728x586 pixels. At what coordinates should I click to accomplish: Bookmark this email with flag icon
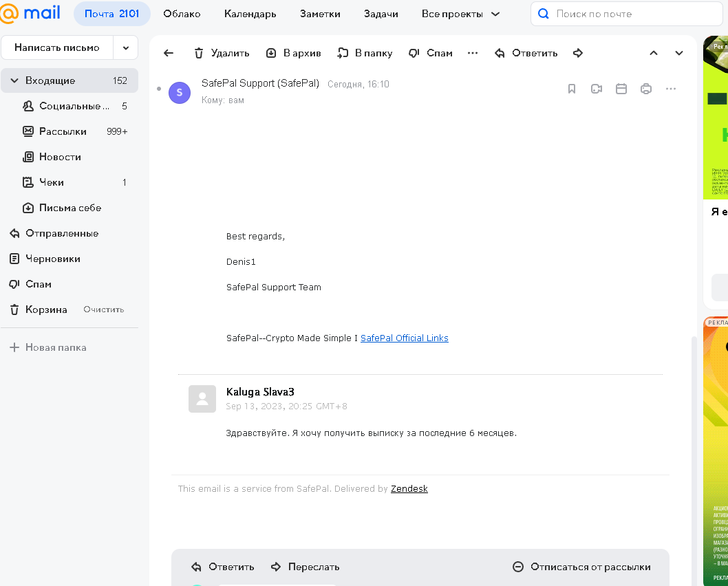pos(572,89)
